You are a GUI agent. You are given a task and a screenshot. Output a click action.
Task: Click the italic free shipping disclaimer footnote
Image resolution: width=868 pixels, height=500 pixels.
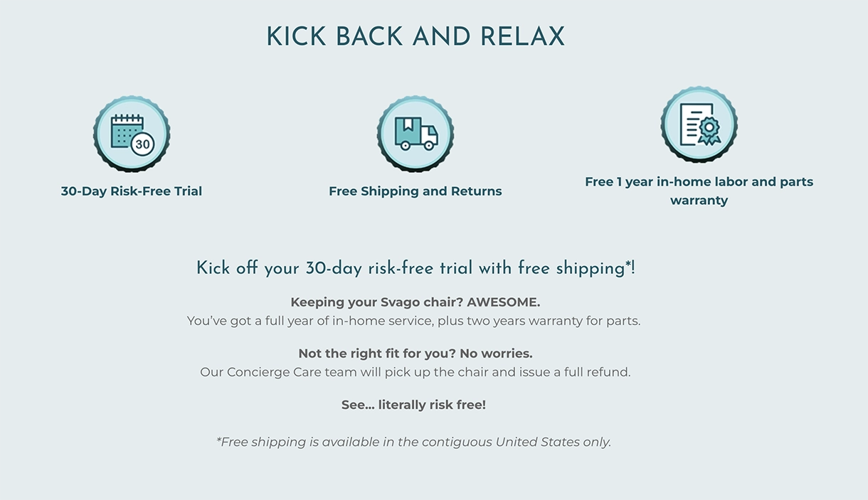413,442
